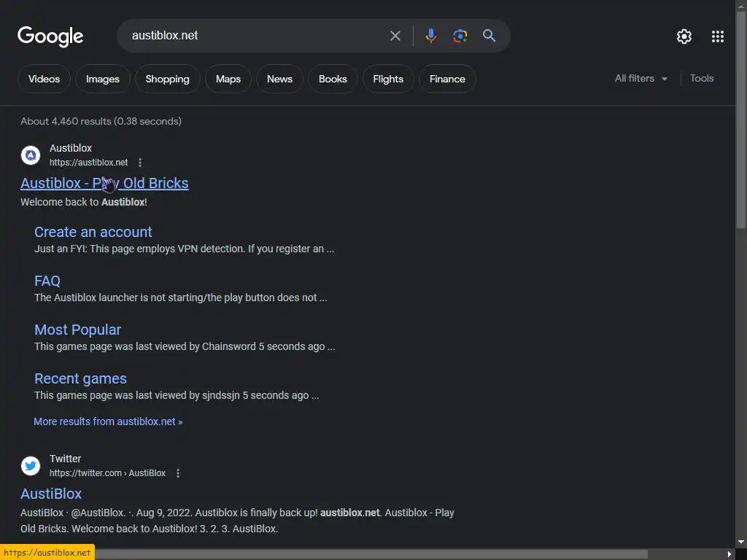This screenshot has width=747, height=560.
Task: Click the horizontal scrollbar thumb
Action: (x=371, y=554)
